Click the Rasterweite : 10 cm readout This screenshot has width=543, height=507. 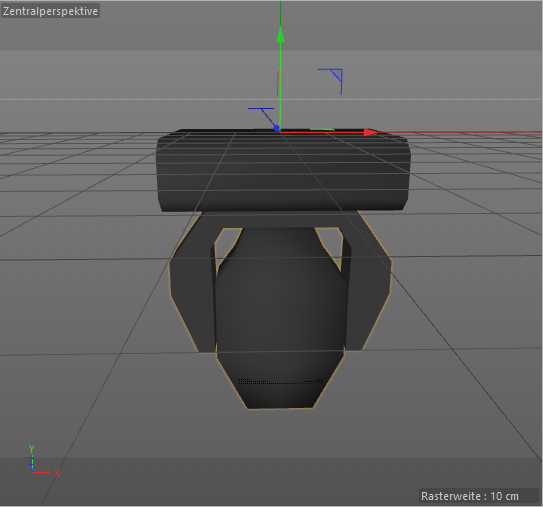pos(470,496)
